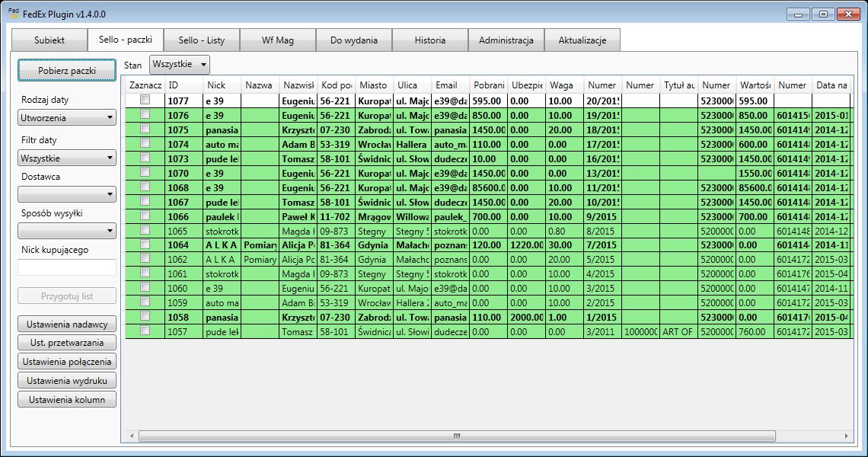
Task: Open the Historia tab
Action: [430, 40]
